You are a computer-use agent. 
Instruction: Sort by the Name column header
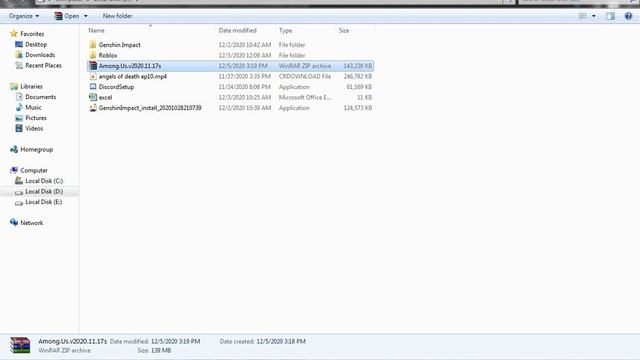coord(96,30)
